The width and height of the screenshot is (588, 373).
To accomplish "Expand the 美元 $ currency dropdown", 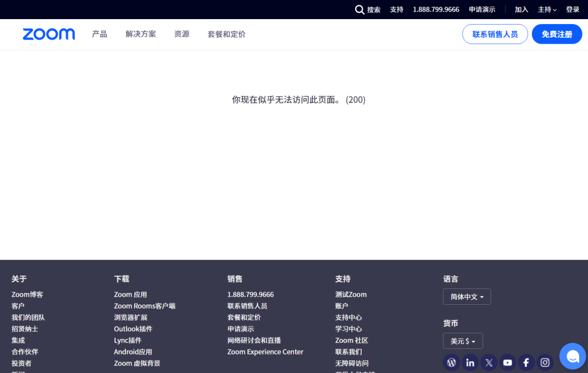I will point(463,341).
